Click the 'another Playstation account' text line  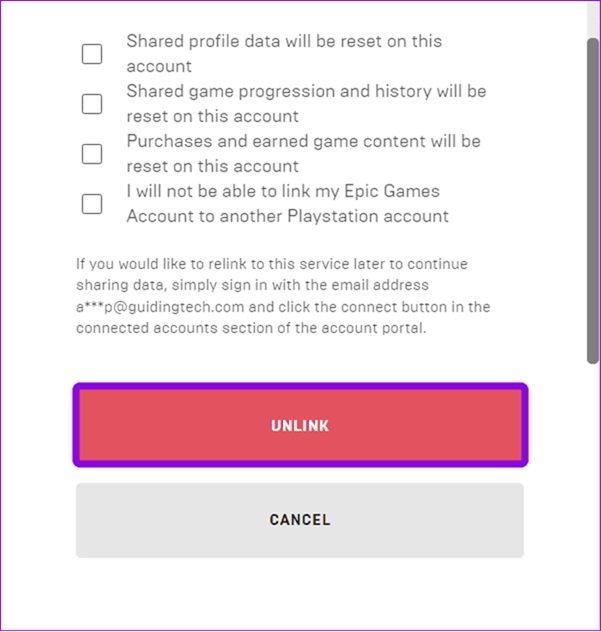tap(287, 216)
